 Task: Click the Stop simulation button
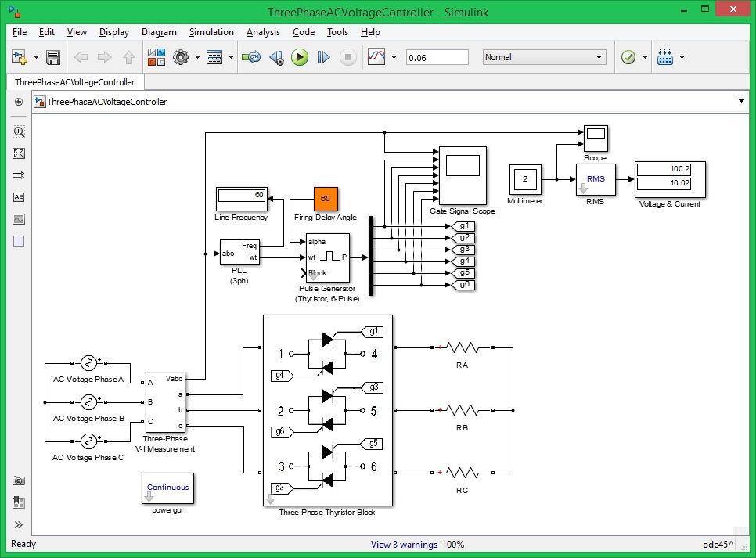click(x=347, y=57)
